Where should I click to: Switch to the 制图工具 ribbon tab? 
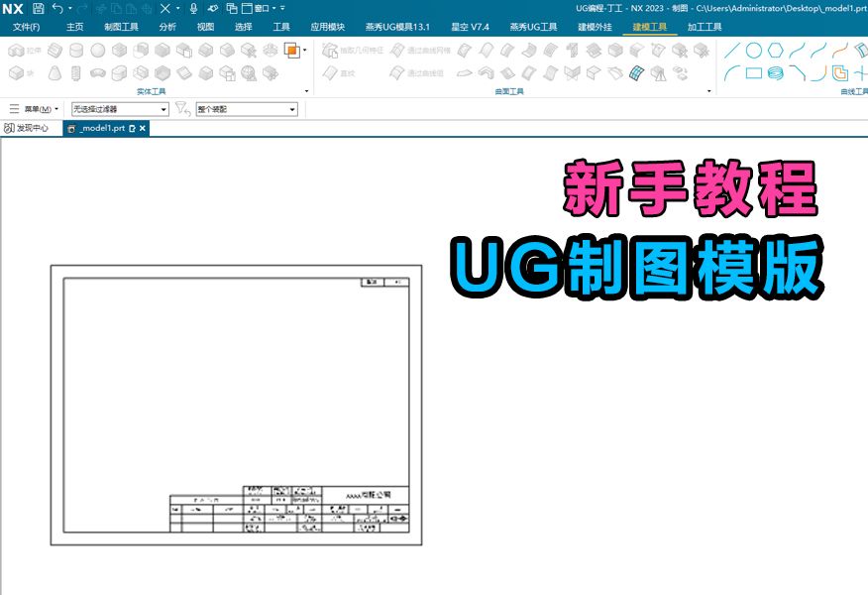tap(121, 27)
